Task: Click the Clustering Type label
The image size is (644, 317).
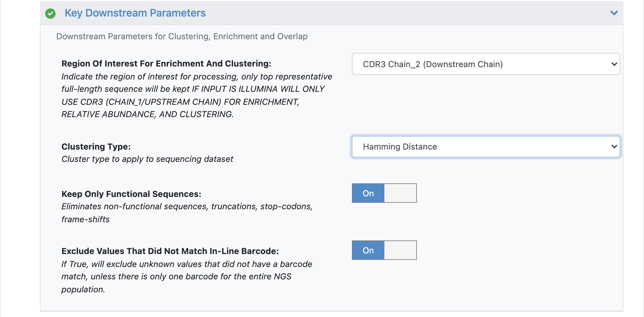Action: [96, 147]
